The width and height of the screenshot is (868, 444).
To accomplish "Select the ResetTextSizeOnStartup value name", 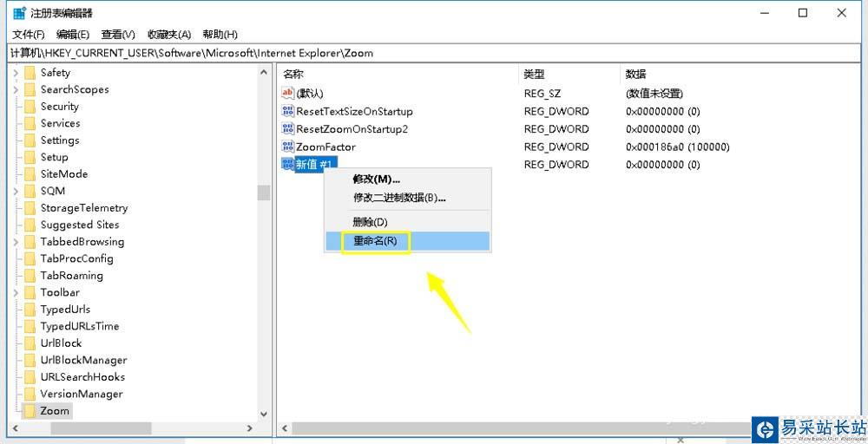I will point(354,111).
